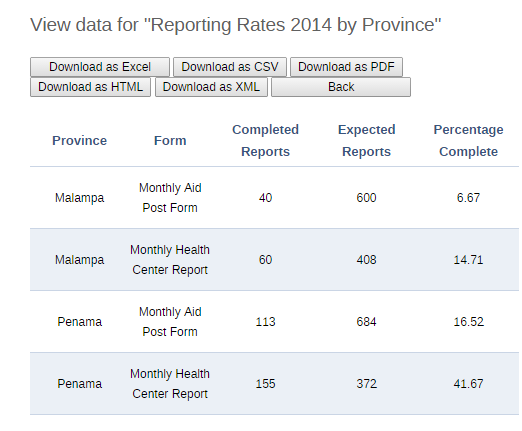
Task: Go back using the Back button
Action: (341, 87)
